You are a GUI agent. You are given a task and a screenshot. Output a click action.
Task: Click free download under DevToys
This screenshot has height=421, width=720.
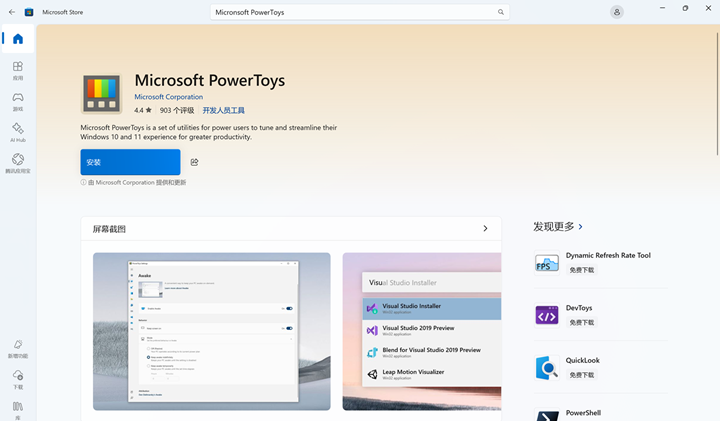[582, 322]
